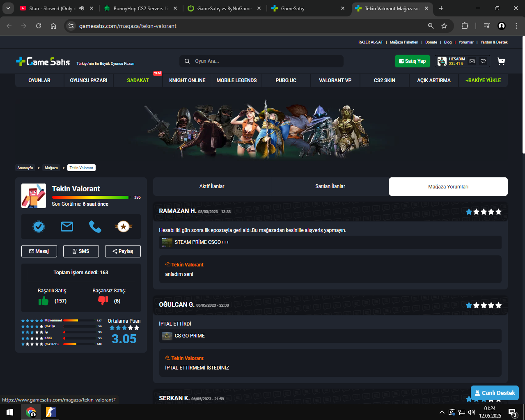525x420 pixels.
Task: Open HESABIM account dropdown
Action: (456, 61)
